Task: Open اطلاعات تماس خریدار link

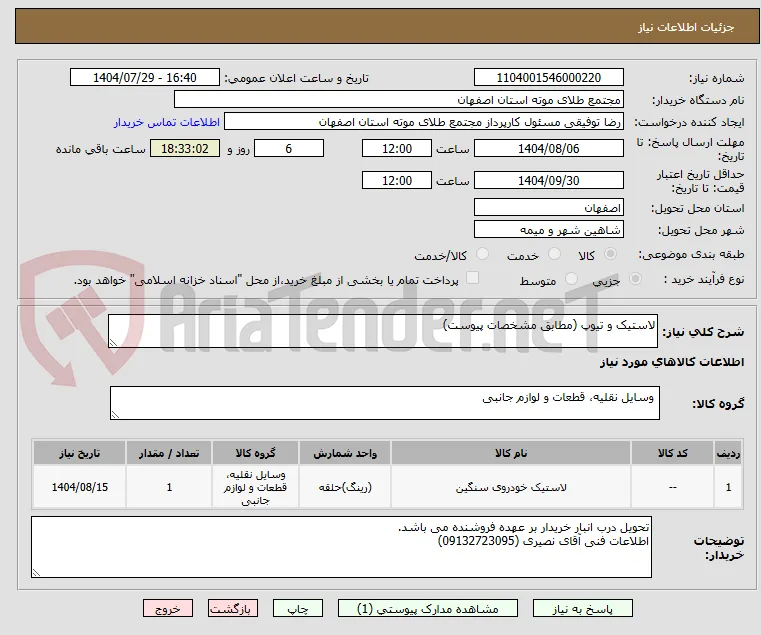Action: pyautogui.click(x=166, y=122)
